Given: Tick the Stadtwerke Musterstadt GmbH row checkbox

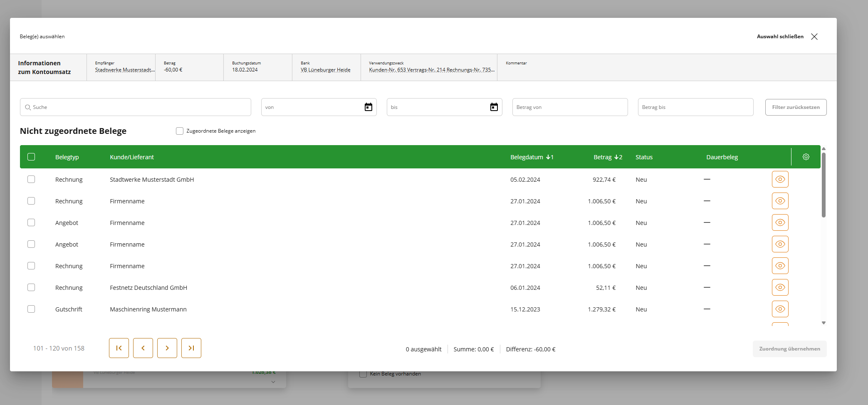Looking at the screenshot, I should coord(31,179).
